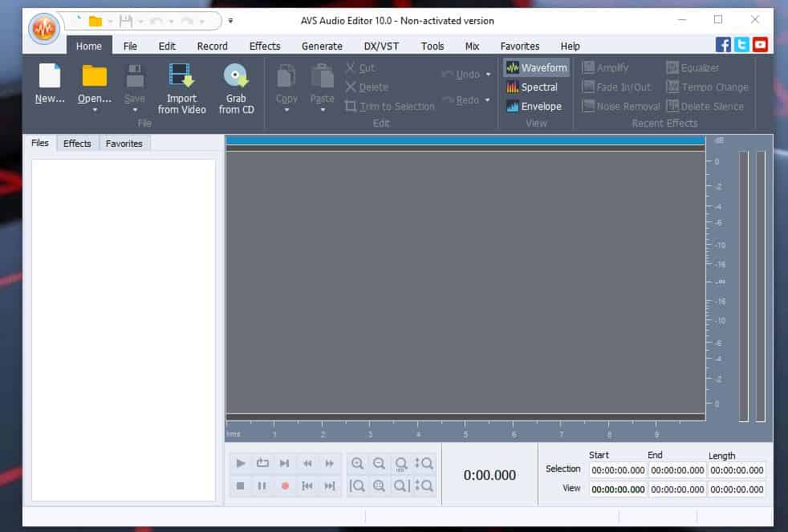The width and height of the screenshot is (788, 532).
Task: Expand the Copy dropdown arrow
Action: pos(286,110)
